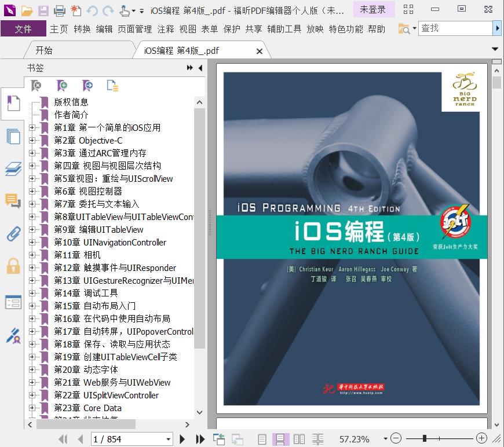Expand the 第20章 动态字体 bookmark

[32, 369]
